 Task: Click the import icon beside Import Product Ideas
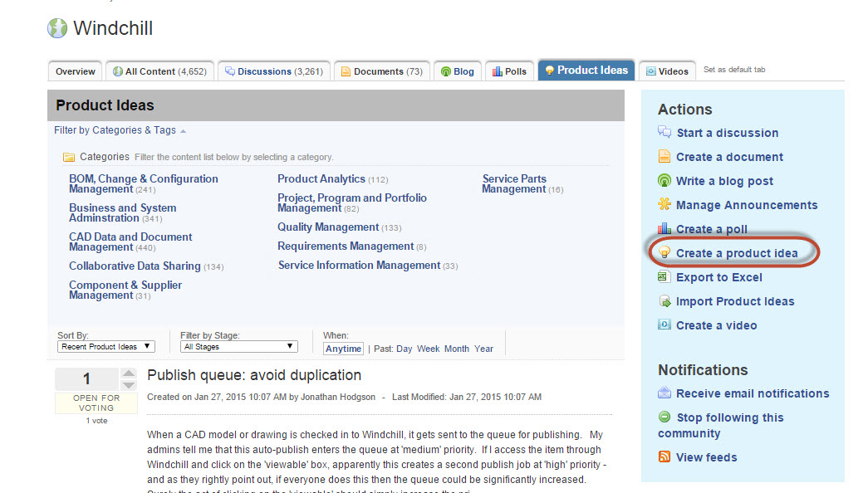point(664,301)
